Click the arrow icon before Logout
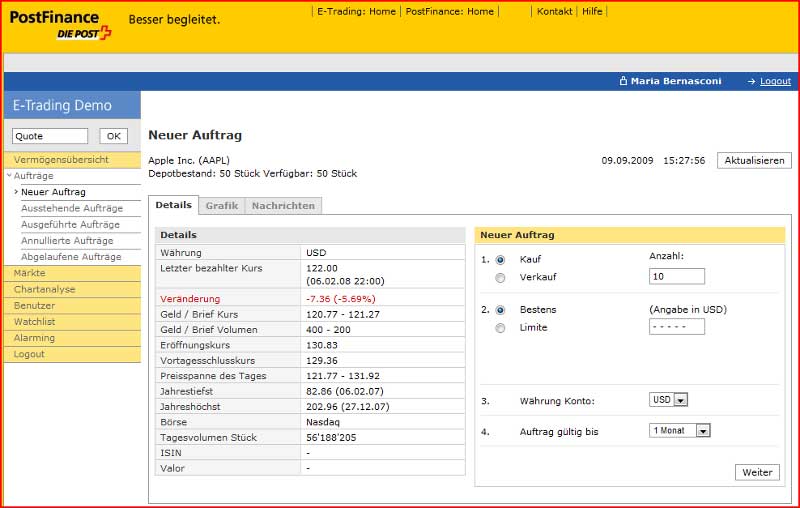 coord(751,81)
